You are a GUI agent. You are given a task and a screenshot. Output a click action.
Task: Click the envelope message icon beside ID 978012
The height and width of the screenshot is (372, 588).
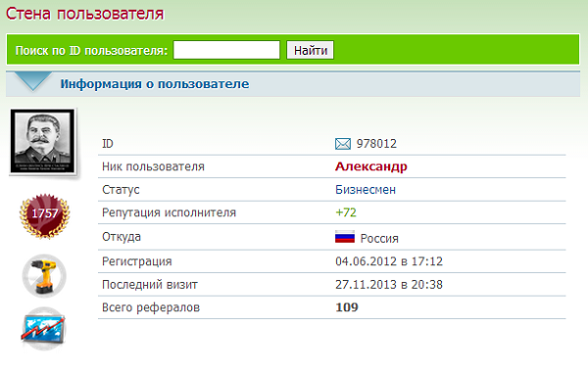click(x=343, y=144)
